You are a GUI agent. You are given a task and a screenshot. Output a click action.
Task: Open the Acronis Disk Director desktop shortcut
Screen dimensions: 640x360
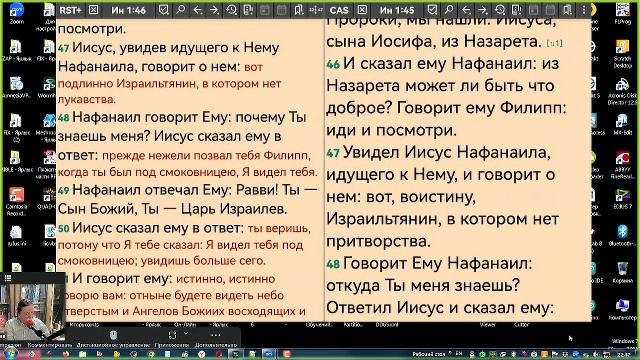coord(622,91)
